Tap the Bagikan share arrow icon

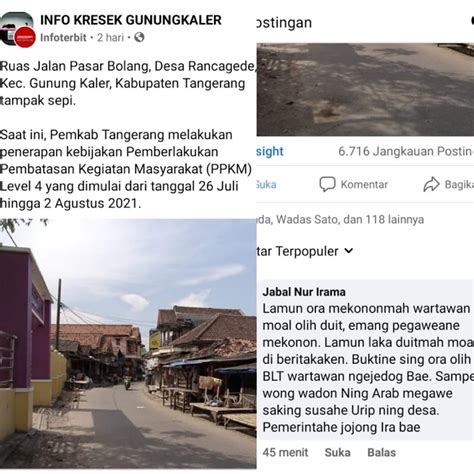tap(431, 184)
